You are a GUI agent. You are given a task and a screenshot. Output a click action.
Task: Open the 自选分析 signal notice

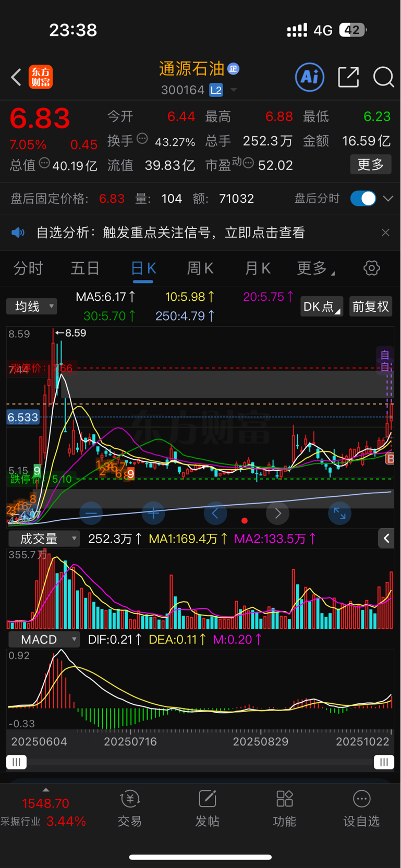pyautogui.click(x=171, y=233)
